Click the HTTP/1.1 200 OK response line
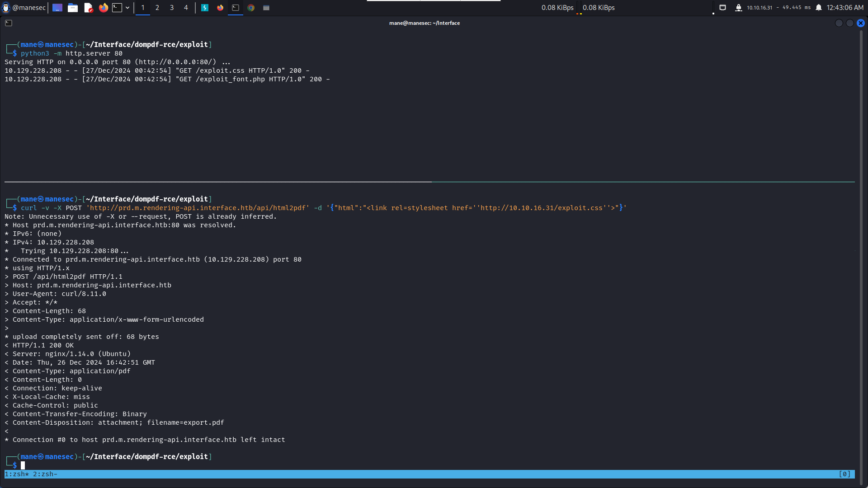The image size is (868, 488). click(39, 345)
